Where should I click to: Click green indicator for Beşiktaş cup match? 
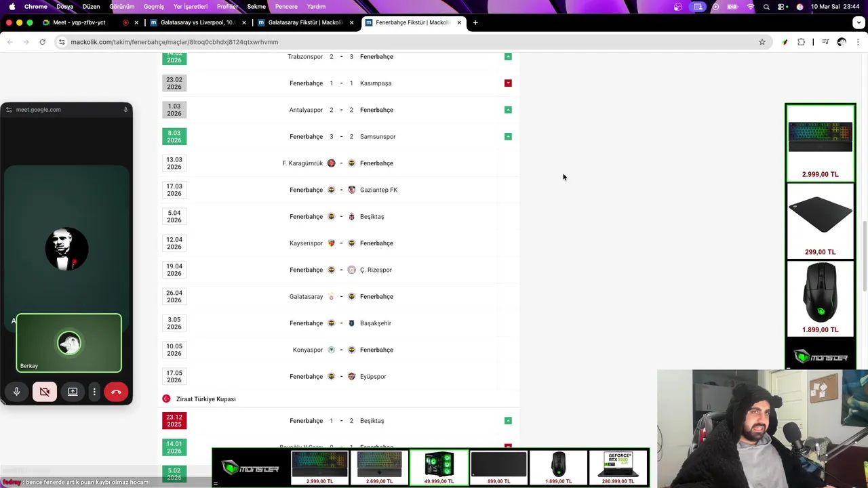[508, 421]
